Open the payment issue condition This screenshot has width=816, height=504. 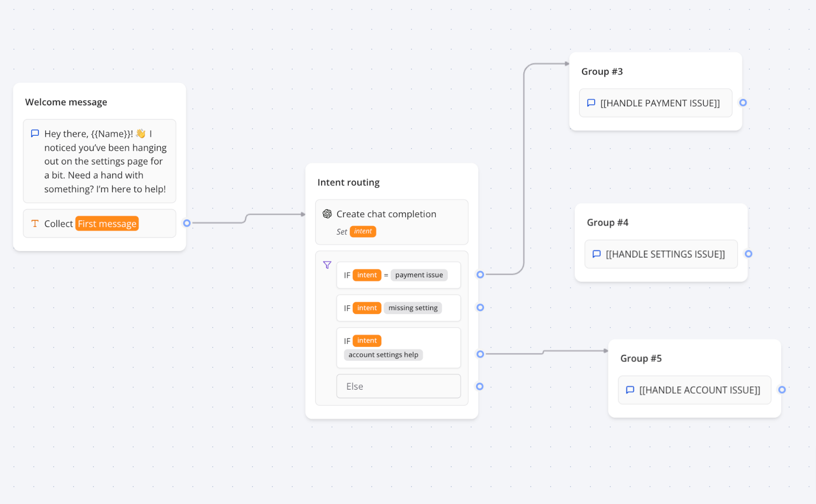tap(398, 275)
